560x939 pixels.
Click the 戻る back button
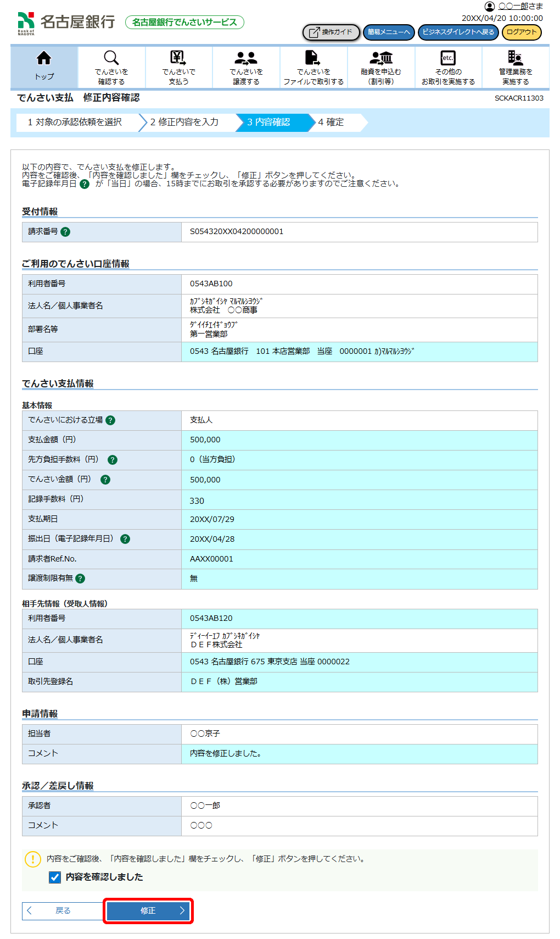[63, 911]
